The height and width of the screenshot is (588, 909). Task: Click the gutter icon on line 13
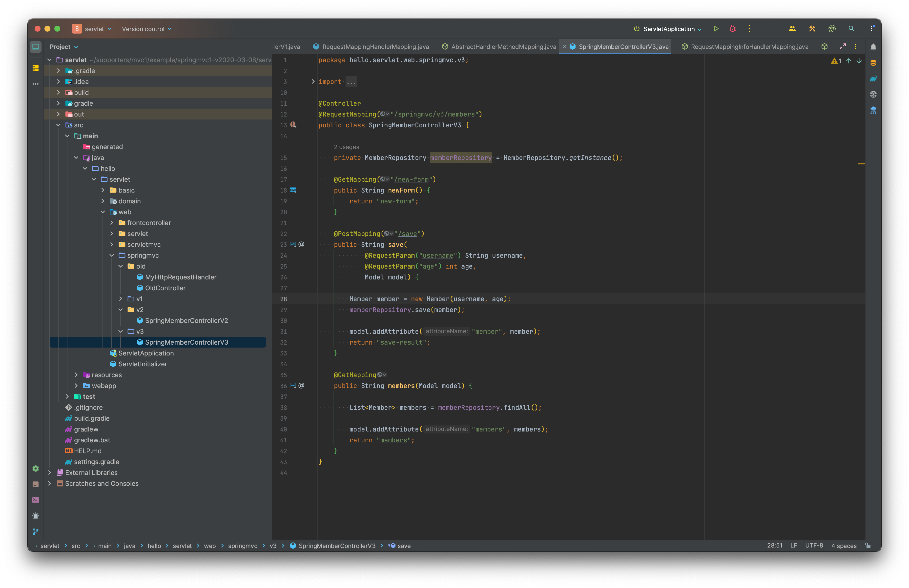pyautogui.click(x=293, y=125)
